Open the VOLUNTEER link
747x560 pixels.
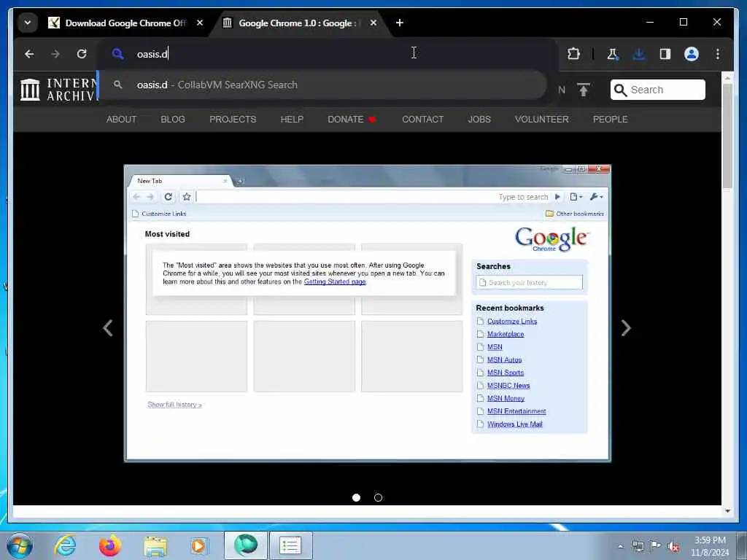click(x=541, y=120)
